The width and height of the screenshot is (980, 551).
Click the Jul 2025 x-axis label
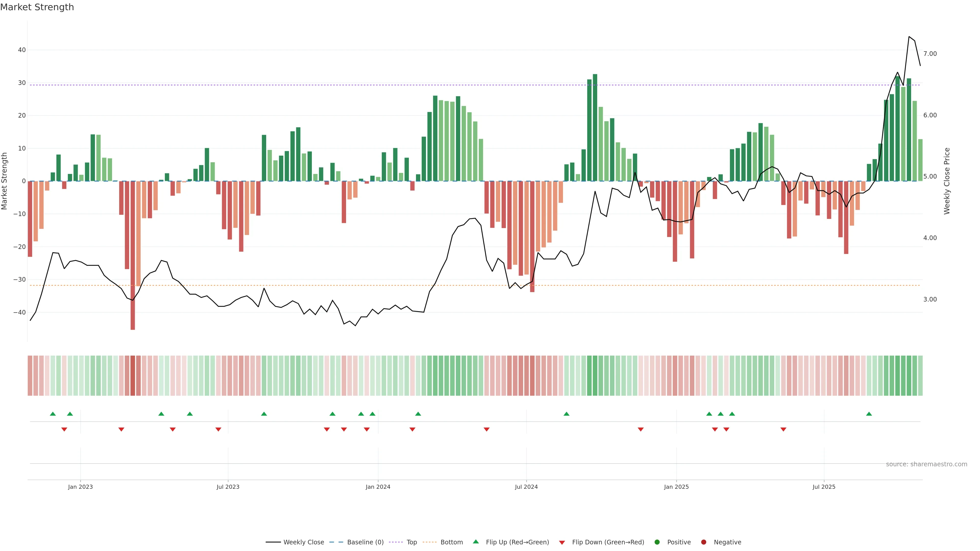coord(824,487)
